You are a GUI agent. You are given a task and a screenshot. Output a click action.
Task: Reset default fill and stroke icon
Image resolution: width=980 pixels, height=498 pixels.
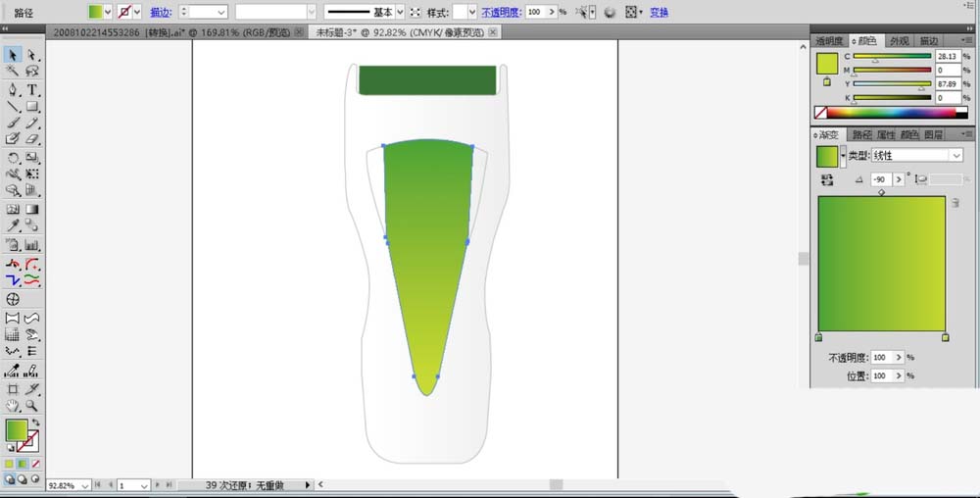click(10, 448)
